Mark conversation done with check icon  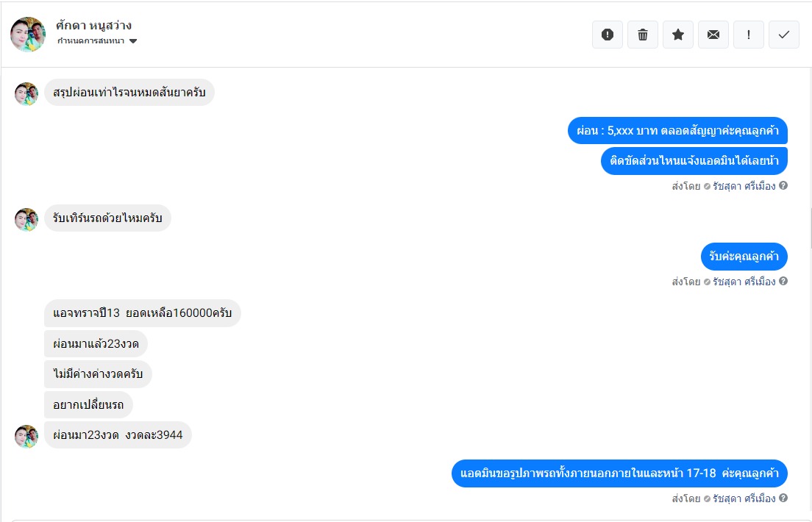pos(784,35)
